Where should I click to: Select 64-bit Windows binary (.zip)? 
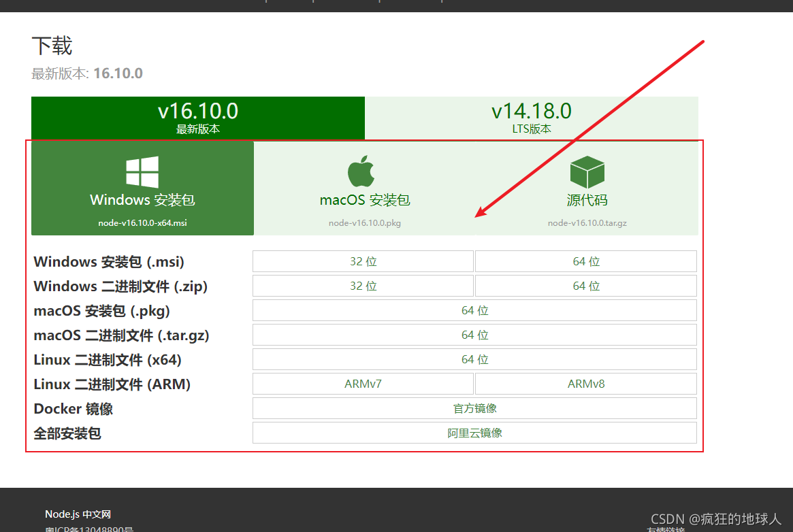click(x=586, y=286)
